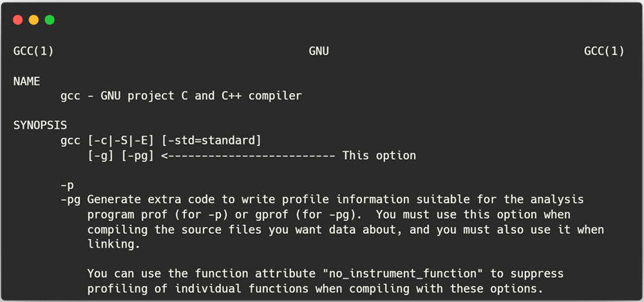The image size is (644, 302).
Task: Click 'GNU project C and C++ compiler' text
Action: pos(201,96)
